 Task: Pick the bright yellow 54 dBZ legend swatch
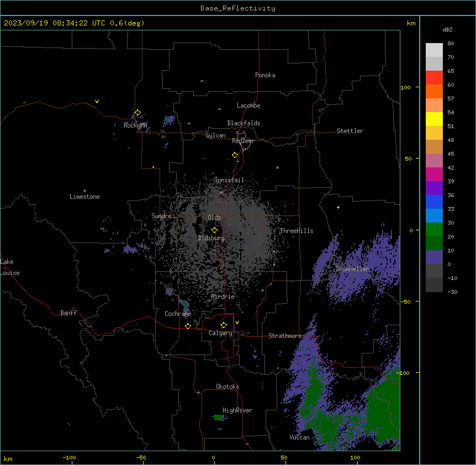click(x=434, y=119)
